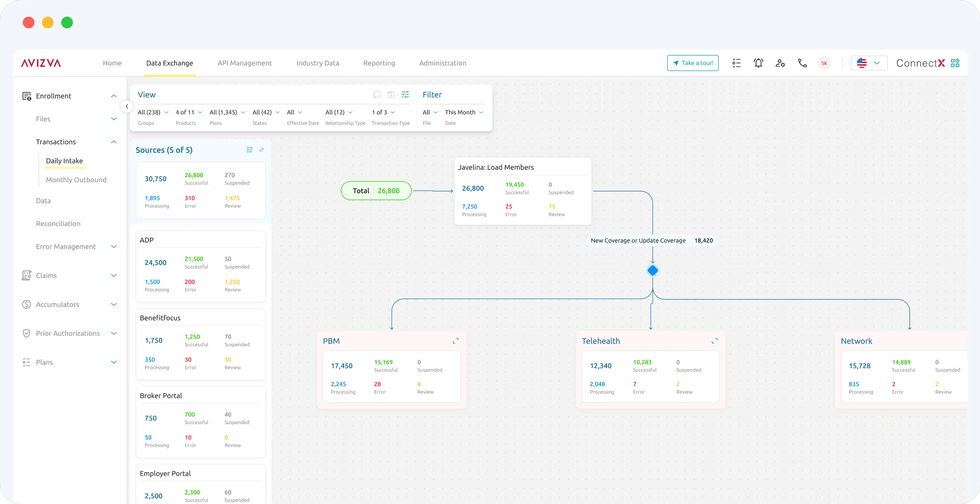Click the Take a tour! button
The height and width of the screenshot is (504, 980).
pos(693,63)
